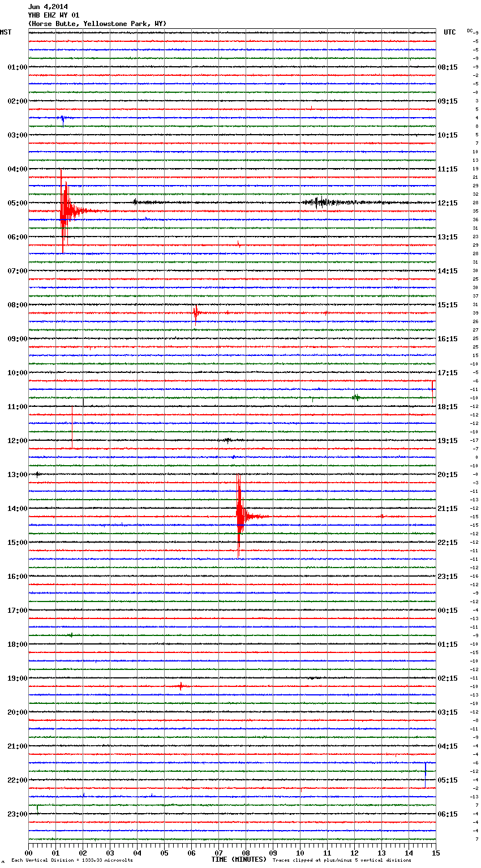The height and width of the screenshot is (868, 481).
Task: Click the '20:00' MST time label
Action: coord(17,712)
